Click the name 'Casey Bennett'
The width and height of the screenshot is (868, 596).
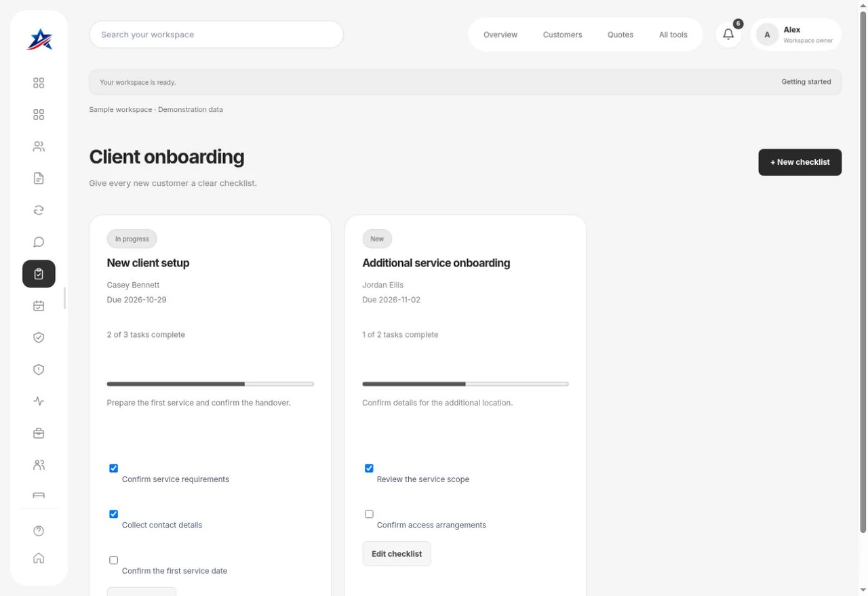133,285
